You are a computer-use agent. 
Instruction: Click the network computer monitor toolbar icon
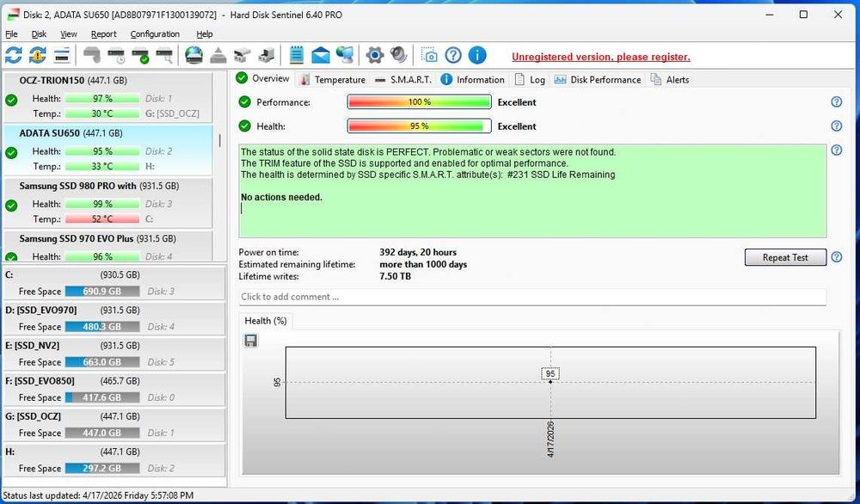[345, 55]
